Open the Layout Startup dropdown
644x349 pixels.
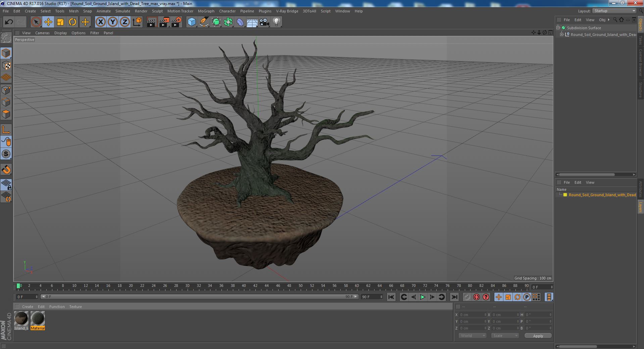click(x=614, y=11)
